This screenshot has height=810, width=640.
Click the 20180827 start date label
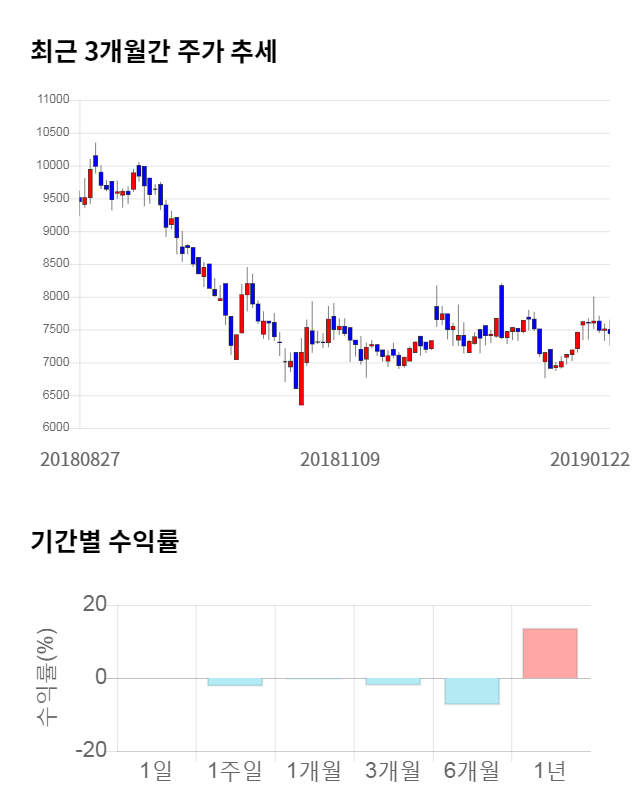coord(80,459)
